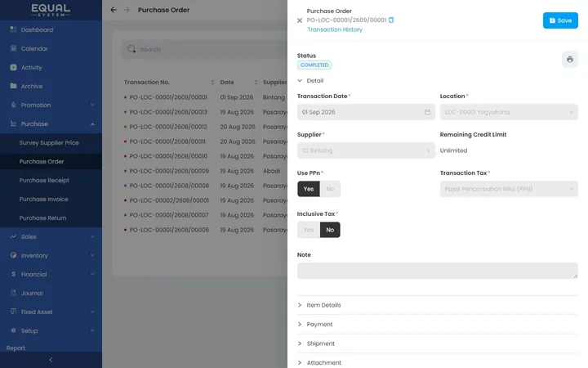Open Purchase Invoice submenu item
This screenshot has height=368, width=588.
[x=51, y=199]
